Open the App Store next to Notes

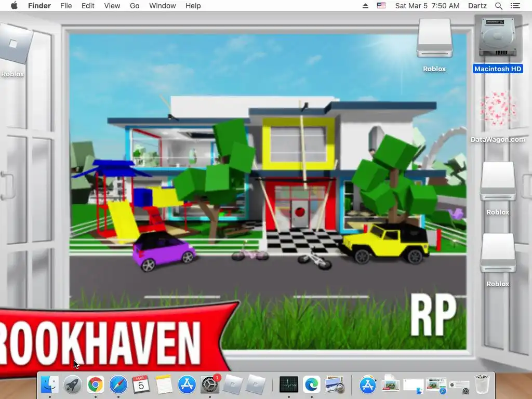coord(187,385)
